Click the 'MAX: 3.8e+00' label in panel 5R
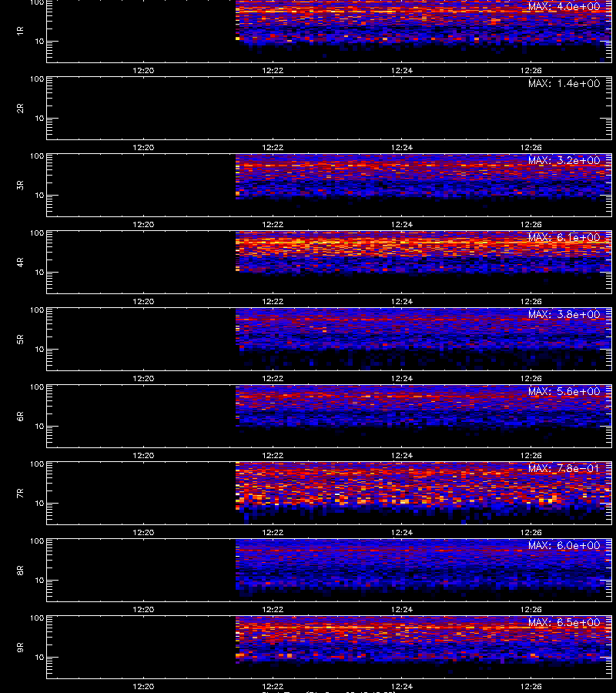The width and height of the screenshot is (616, 693). [564, 314]
